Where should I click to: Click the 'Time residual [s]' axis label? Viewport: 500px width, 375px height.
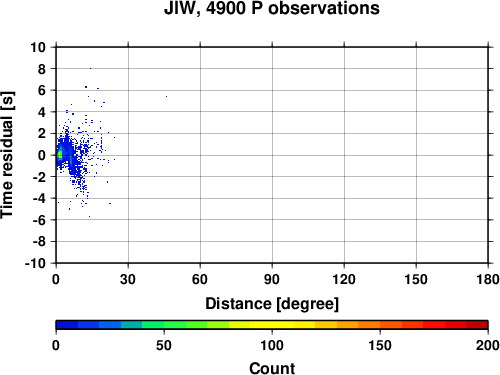[7, 155]
